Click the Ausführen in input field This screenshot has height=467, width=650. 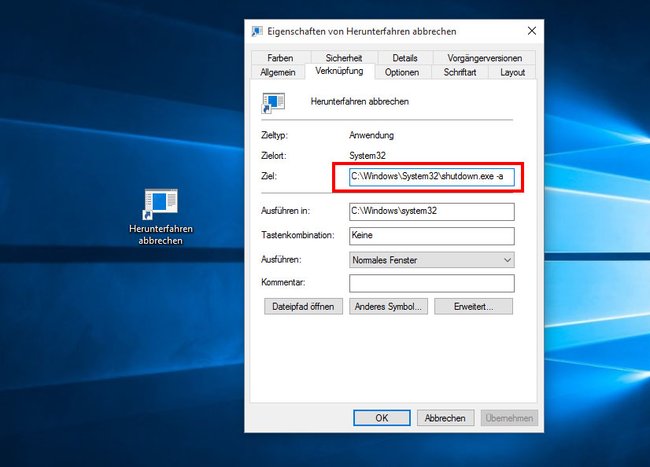pyautogui.click(x=432, y=211)
